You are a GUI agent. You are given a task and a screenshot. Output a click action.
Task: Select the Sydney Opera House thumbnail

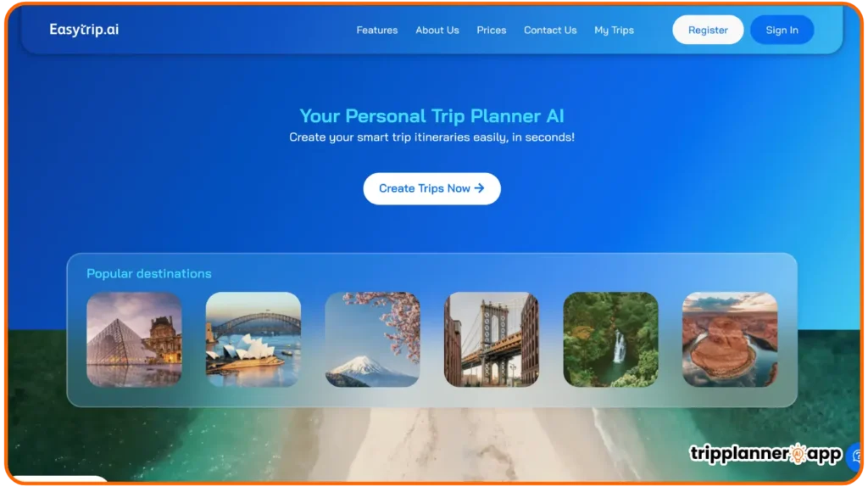253,339
